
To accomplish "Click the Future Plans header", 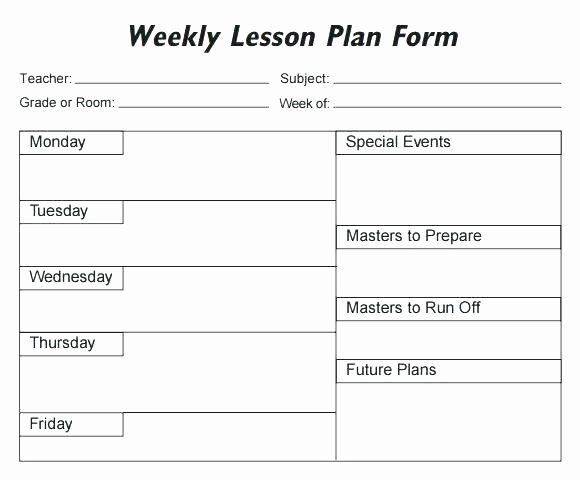I will pyautogui.click(x=449, y=371).
